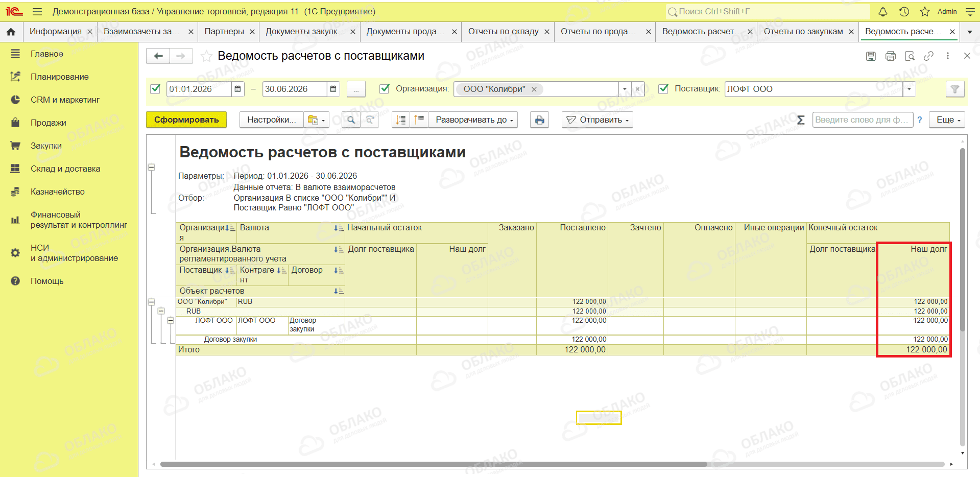Toggle the Поставщик filter checkbox

[x=664, y=88]
